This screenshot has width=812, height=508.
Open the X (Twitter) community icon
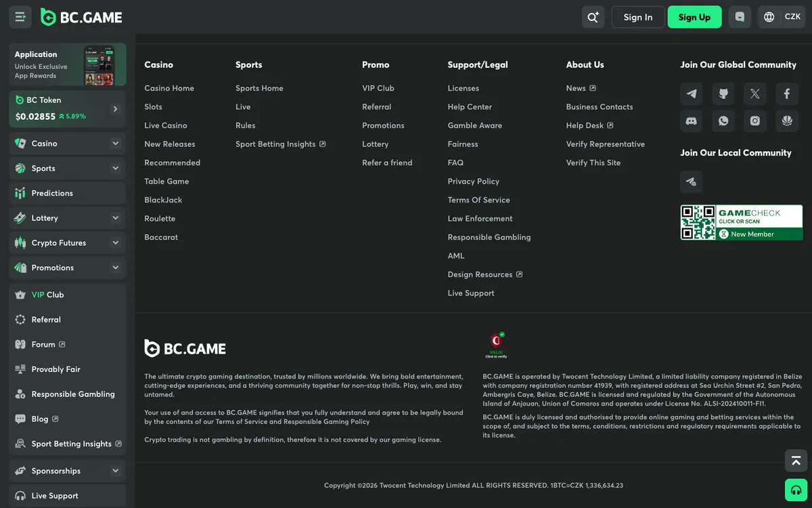pyautogui.click(x=755, y=94)
